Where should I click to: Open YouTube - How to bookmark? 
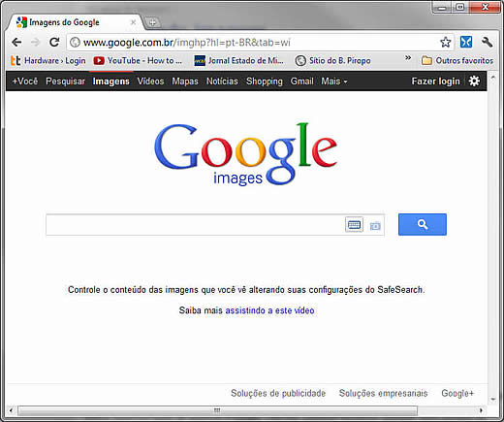pyautogui.click(x=138, y=60)
